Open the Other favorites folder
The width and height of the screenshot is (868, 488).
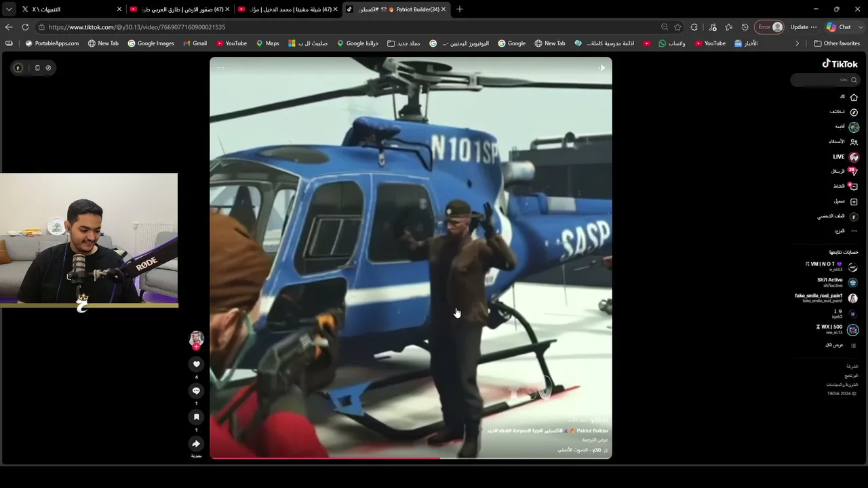[x=837, y=43]
